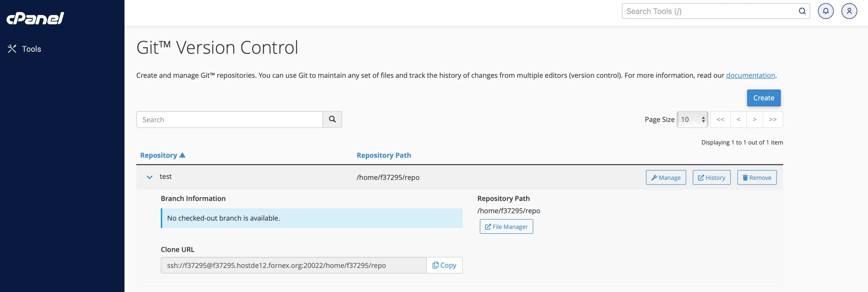
Task: Click the Git Version Control heading
Action: (217, 47)
